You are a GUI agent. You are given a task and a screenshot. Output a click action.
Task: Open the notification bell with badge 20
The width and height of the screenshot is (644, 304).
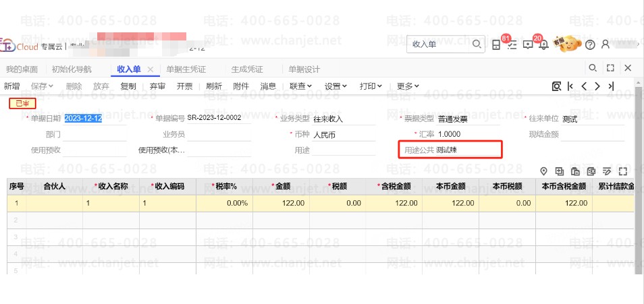point(544,44)
